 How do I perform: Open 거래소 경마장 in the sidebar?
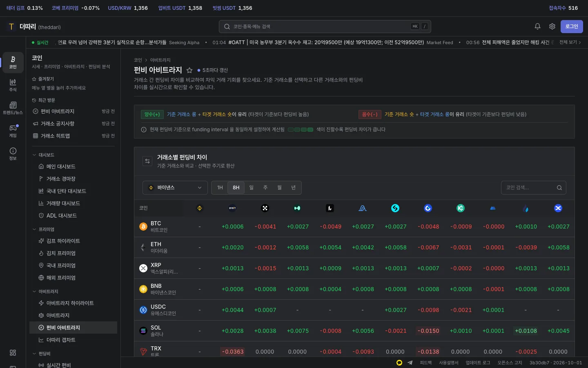[73, 179]
